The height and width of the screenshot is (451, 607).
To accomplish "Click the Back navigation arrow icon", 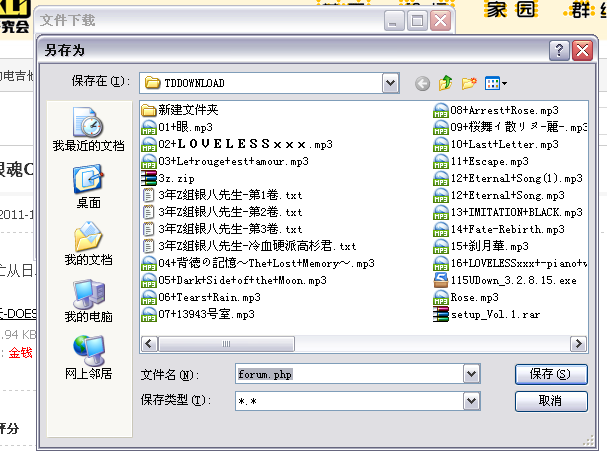I will [423, 83].
